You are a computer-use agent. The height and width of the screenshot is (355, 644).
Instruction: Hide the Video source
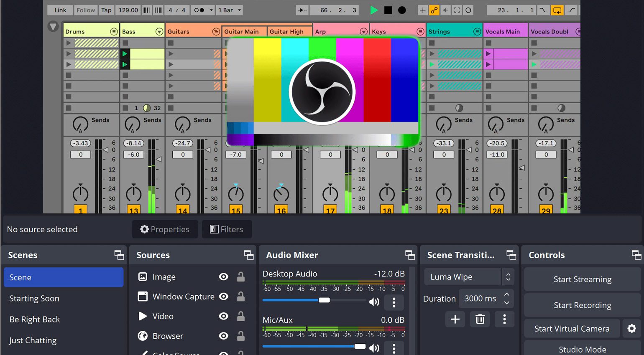224,316
